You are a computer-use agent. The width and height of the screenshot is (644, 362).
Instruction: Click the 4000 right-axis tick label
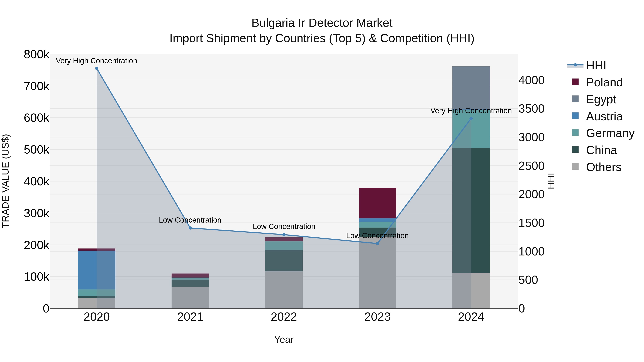pyautogui.click(x=531, y=80)
